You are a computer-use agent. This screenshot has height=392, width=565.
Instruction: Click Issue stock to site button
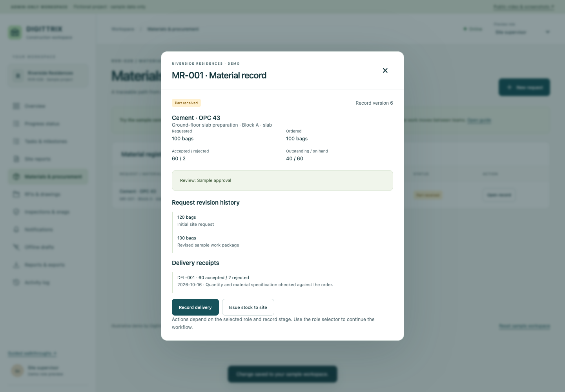pyautogui.click(x=248, y=307)
